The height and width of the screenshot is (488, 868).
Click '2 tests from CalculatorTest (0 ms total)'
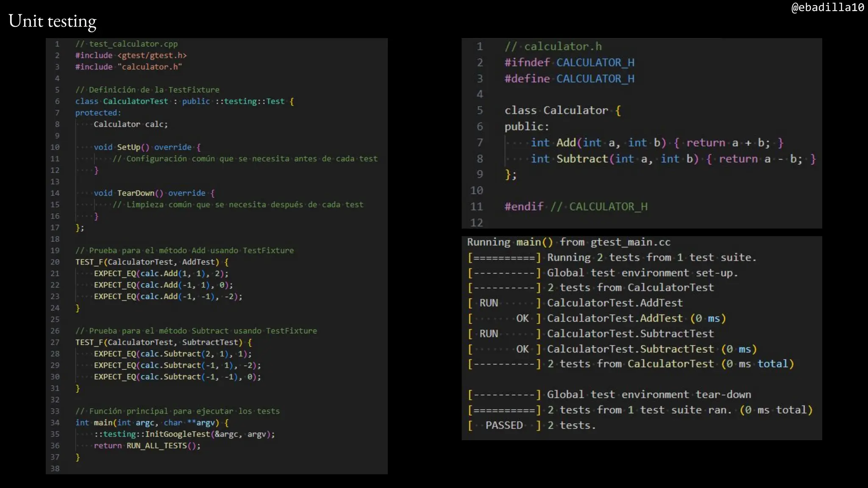coord(670,363)
